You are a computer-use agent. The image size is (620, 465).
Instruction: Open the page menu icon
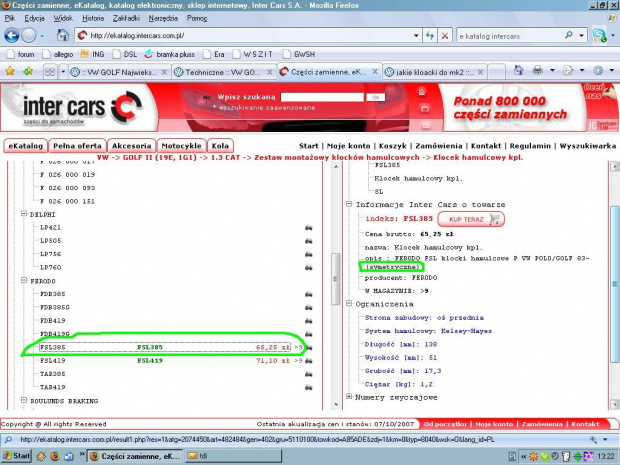pos(568,71)
